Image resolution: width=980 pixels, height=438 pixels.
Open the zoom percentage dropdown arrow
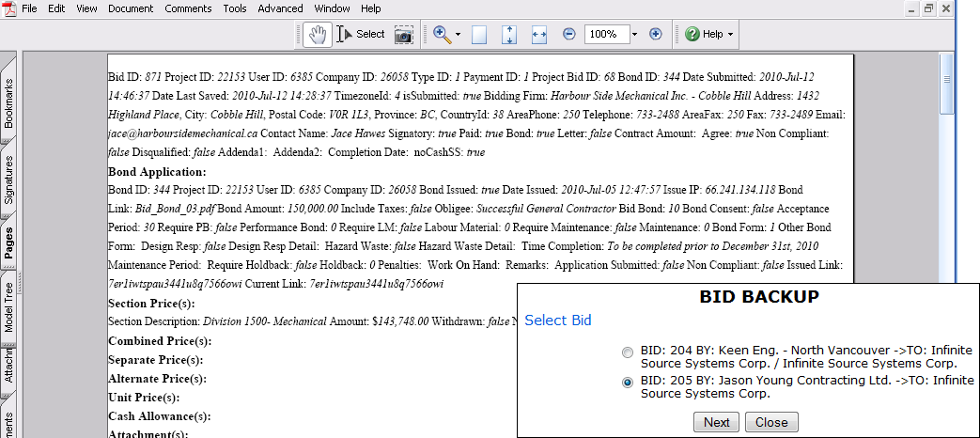[635, 34]
